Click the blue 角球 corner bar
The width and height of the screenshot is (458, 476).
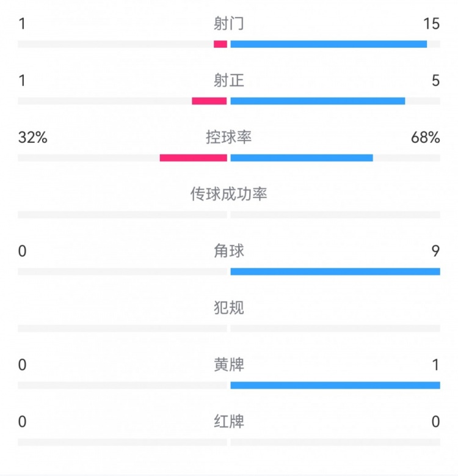[x=335, y=271]
